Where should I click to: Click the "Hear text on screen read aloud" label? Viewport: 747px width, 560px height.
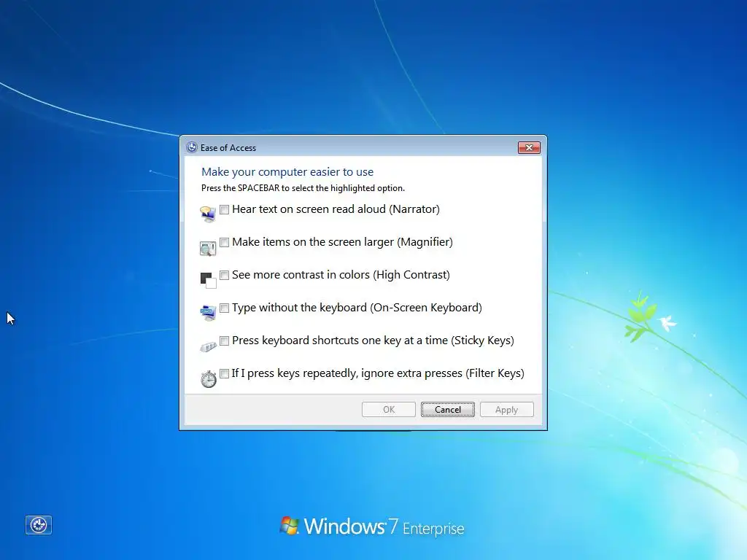[336, 209]
